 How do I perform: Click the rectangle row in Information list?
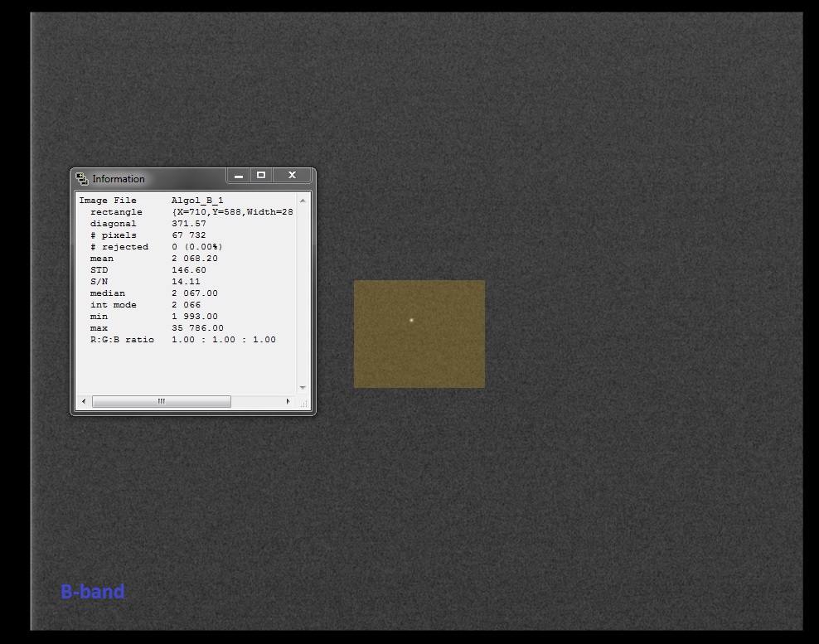pyautogui.click(x=116, y=212)
